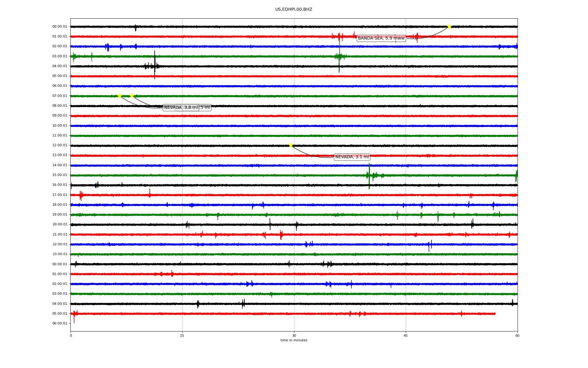Click the 20:00:01 time label
The image size is (588, 368).
coord(60,224)
